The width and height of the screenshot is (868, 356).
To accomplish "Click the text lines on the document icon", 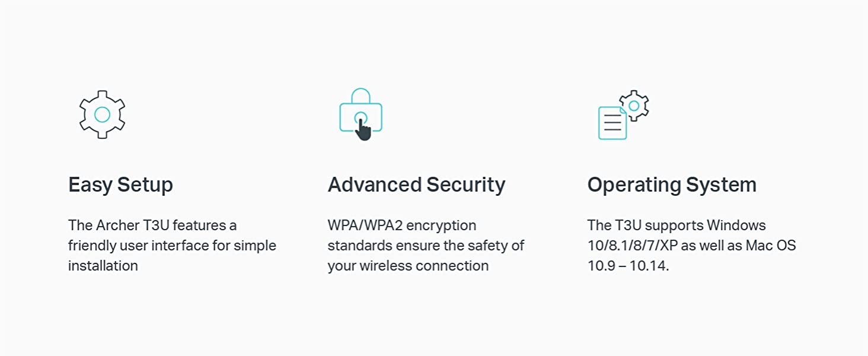I will pyautogui.click(x=612, y=123).
